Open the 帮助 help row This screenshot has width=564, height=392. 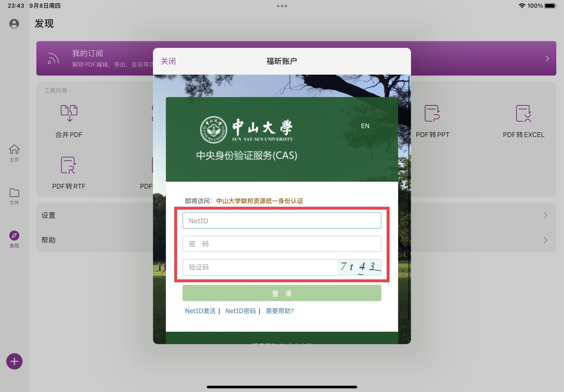pyautogui.click(x=296, y=240)
